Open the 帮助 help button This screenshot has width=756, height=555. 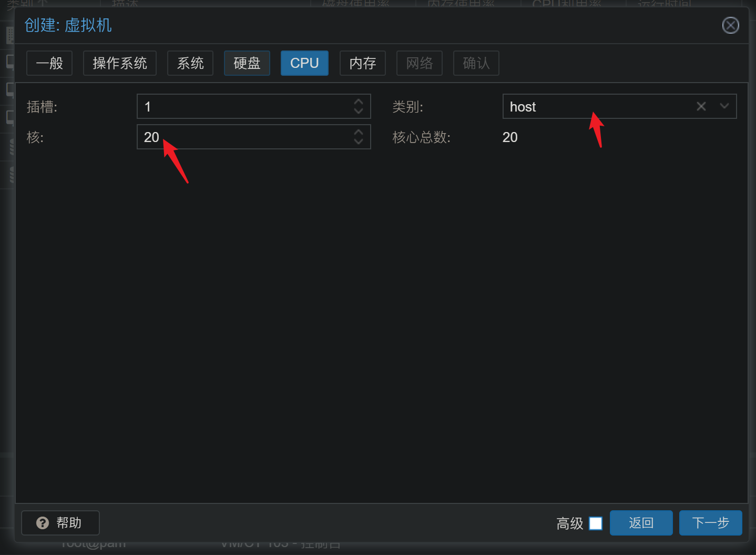pos(60,523)
